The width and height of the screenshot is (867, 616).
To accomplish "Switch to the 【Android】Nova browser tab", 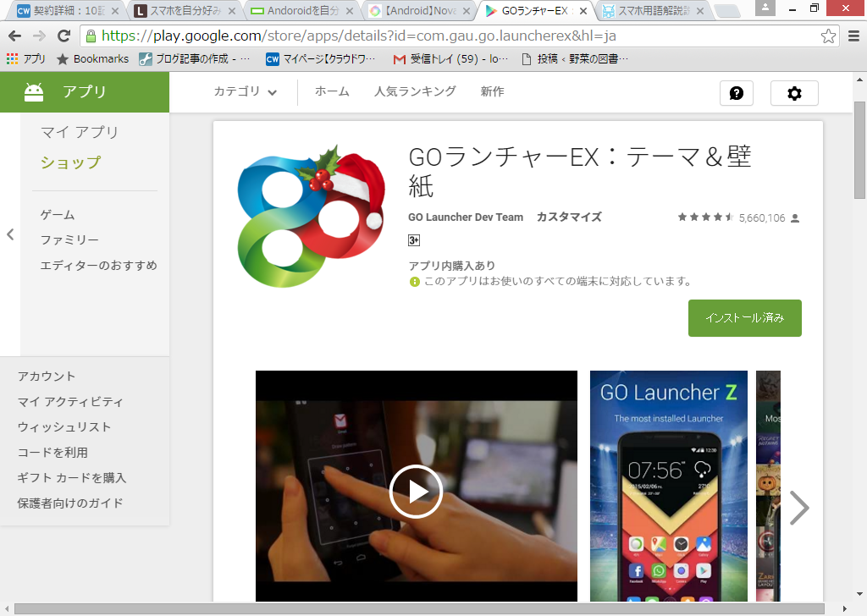I will (x=420, y=10).
